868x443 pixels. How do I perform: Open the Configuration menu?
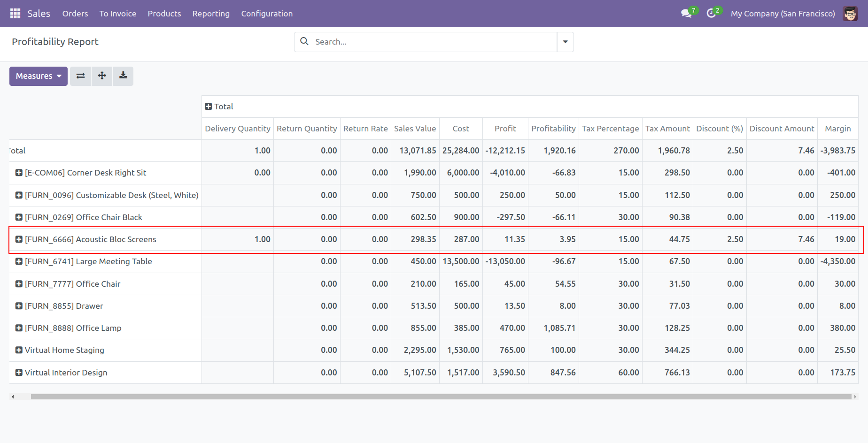point(267,14)
